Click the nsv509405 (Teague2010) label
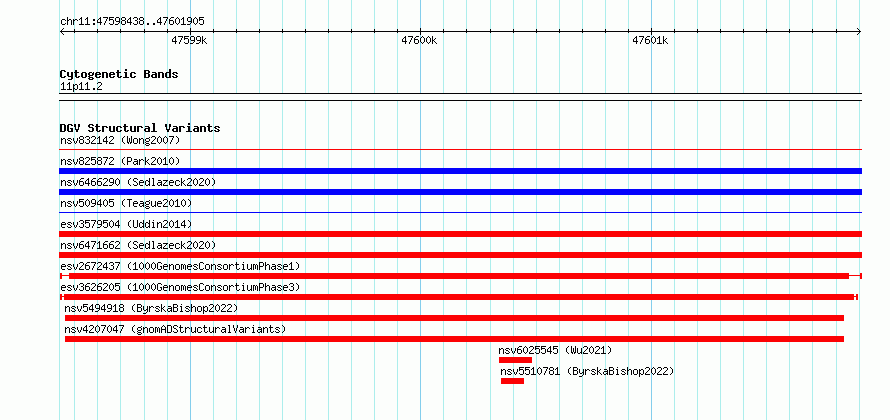This screenshot has width=890, height=420. pos(126,203)
